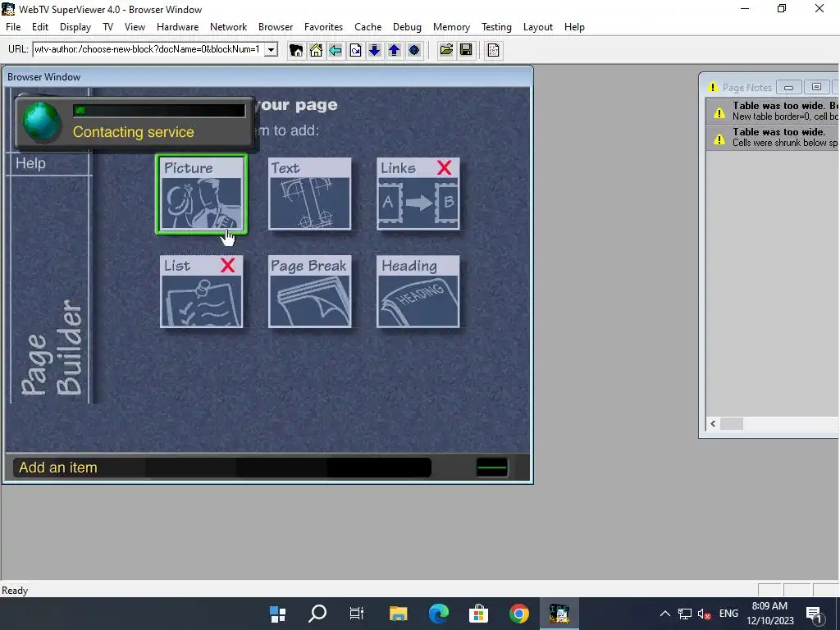The image size is (840, 630).
Task: Open the Memory menu
Action: click(x=451, y=27)
